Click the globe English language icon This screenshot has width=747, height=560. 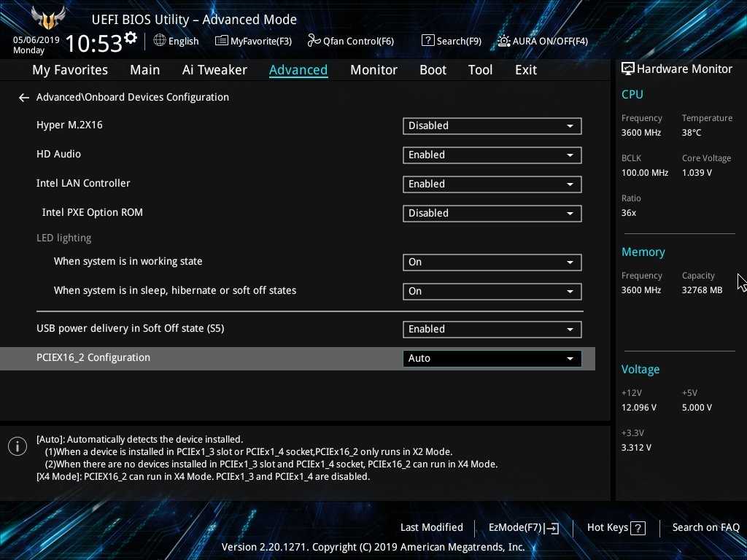pyautogui.click(x=160, y=41)
